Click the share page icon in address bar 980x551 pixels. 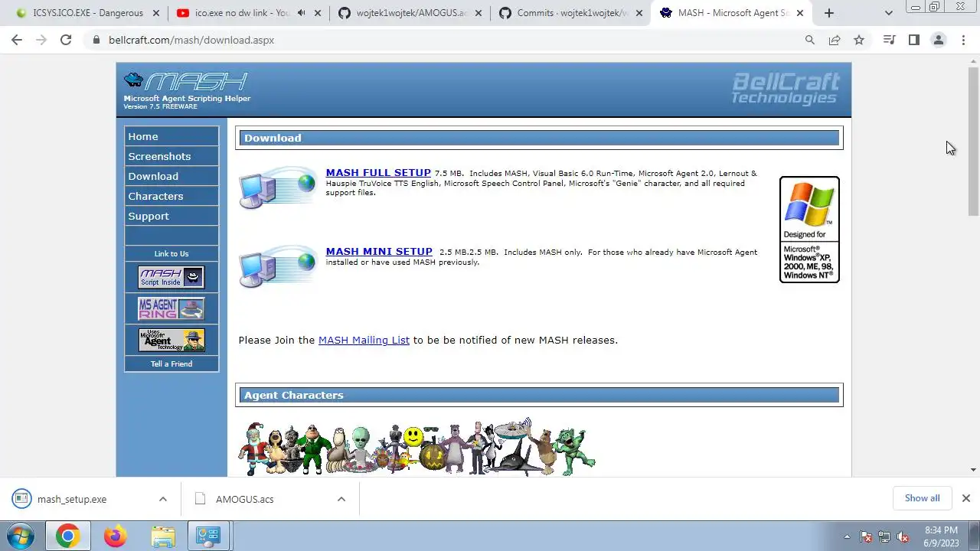(x=835, y=40)
